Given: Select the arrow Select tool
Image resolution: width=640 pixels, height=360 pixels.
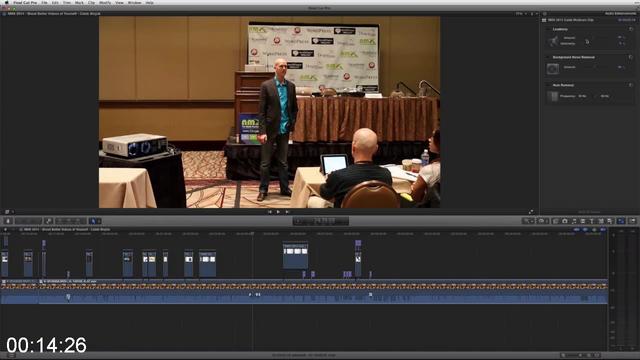Looking at the screenshot, I should tap(93, 221).
